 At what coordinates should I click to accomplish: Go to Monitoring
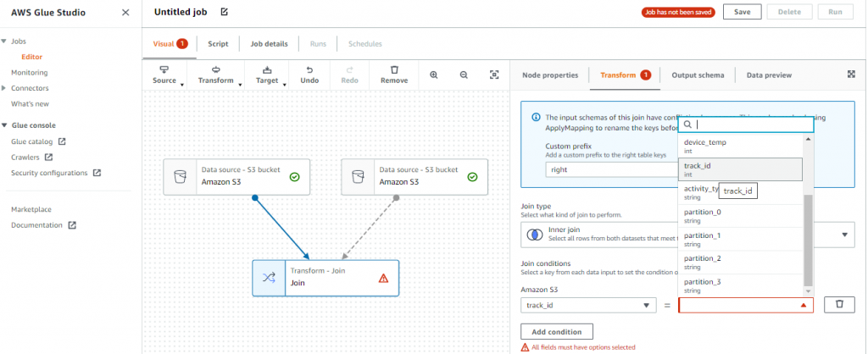(x=30, y=73)
